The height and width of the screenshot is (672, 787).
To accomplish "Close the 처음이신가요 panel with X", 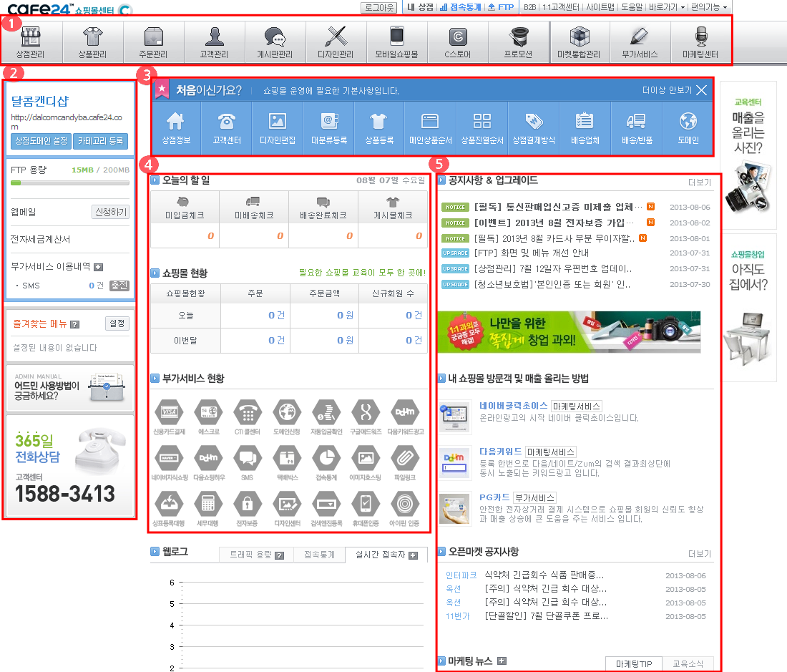I will tap(702, 90).
